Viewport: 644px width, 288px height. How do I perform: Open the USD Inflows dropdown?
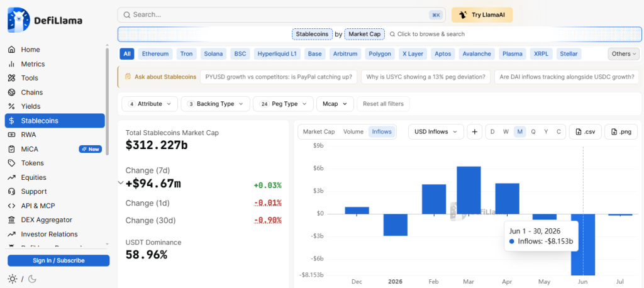(436, 132)
